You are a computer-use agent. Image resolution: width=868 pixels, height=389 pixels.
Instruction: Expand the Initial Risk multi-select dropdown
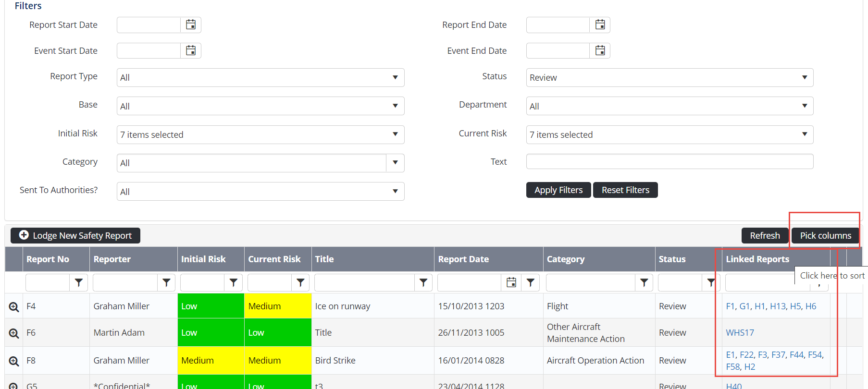click(x=260, y=135)
